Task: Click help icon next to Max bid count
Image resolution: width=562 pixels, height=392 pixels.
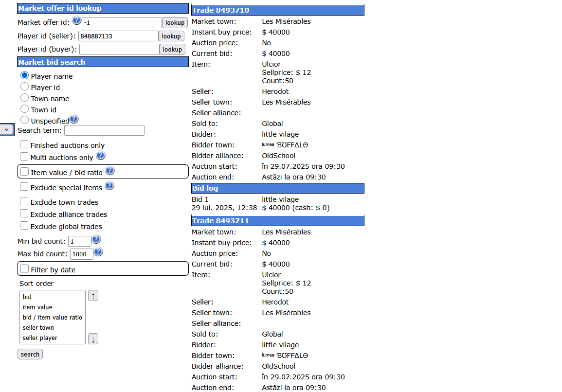Action: click(98, 252)
